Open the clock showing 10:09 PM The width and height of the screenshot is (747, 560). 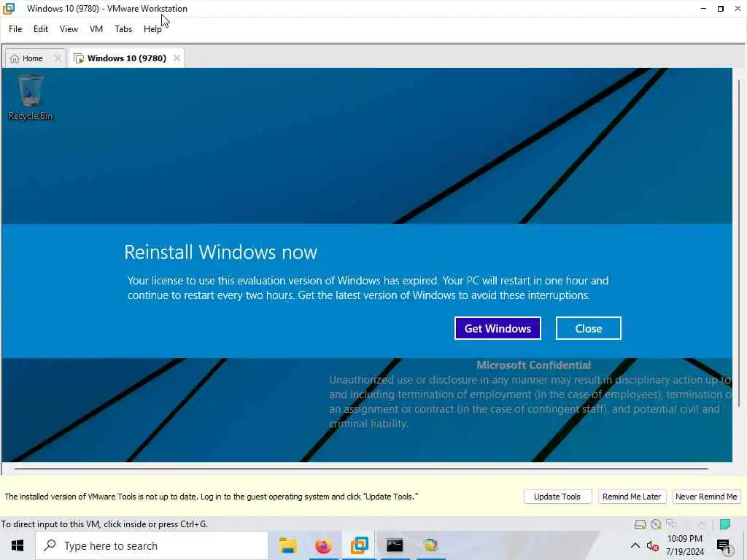pos(684,545)
